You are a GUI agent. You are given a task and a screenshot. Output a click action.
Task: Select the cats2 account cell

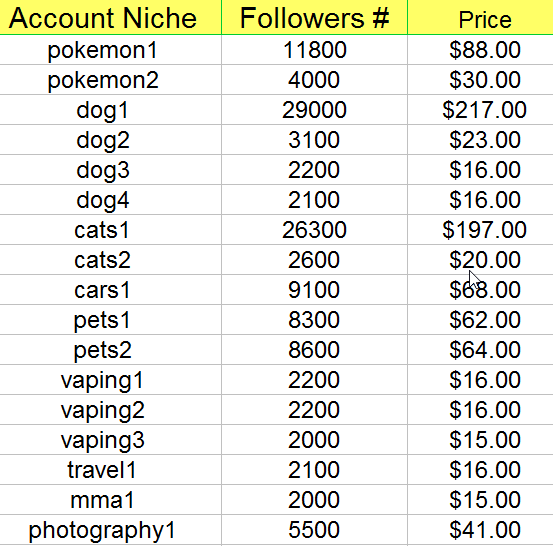pyautogui.click(x=110, y=260)
